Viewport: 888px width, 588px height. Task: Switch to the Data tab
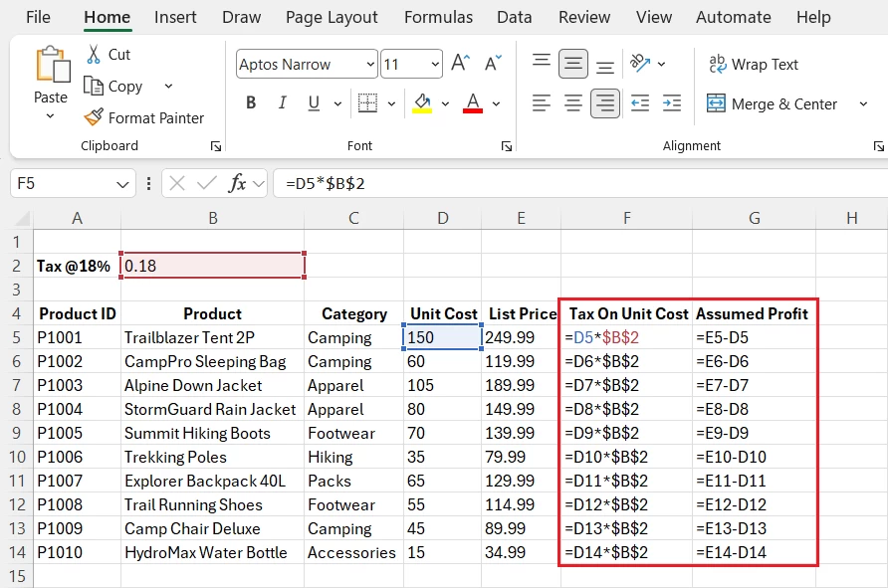pyautogui.click(x=515, y=18)
